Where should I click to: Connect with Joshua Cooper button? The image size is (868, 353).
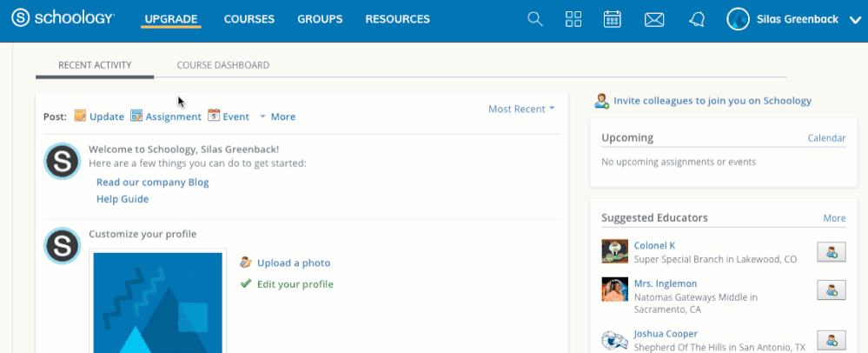pos(831,340)
